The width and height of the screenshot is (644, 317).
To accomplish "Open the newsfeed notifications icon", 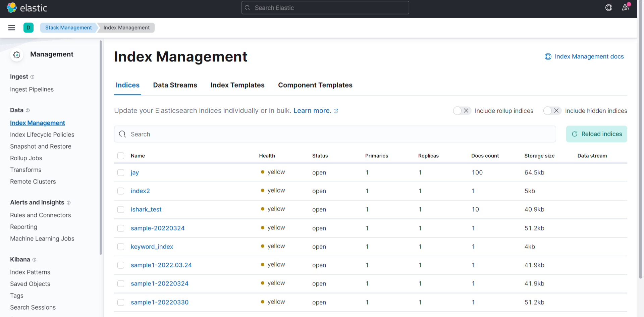I will pos(626,7).
